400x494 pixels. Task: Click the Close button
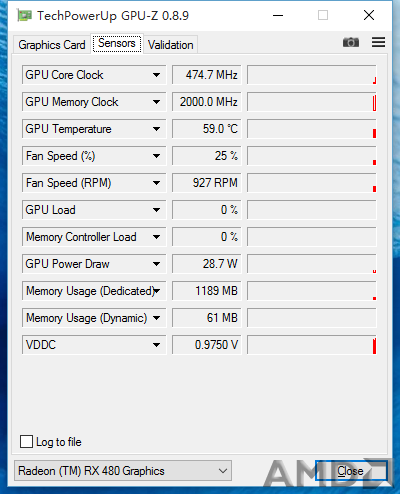tap(351, 471)
